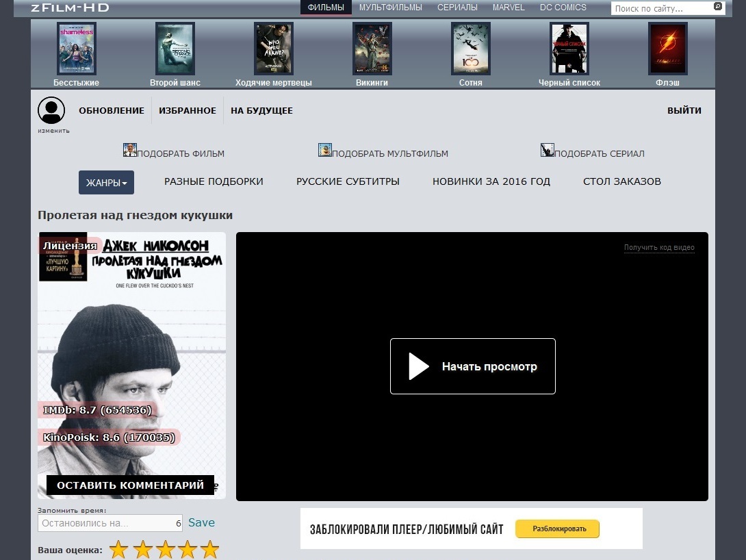Open НОВИНКИ ЗА 2016 ГОД
This screenshot has width=746, height=560.
click(x=491, y=181)
